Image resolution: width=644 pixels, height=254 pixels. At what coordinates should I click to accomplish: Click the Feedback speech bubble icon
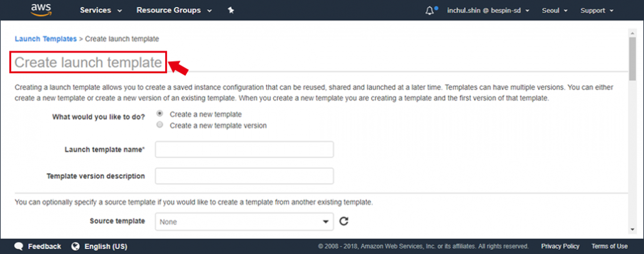pos(19,246)
